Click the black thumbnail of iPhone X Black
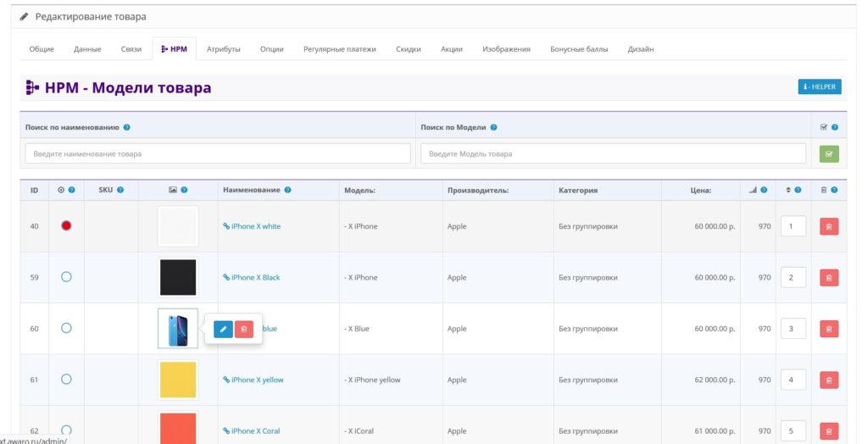Viewport: 868px width, 444px height. [x=178, y=277]
